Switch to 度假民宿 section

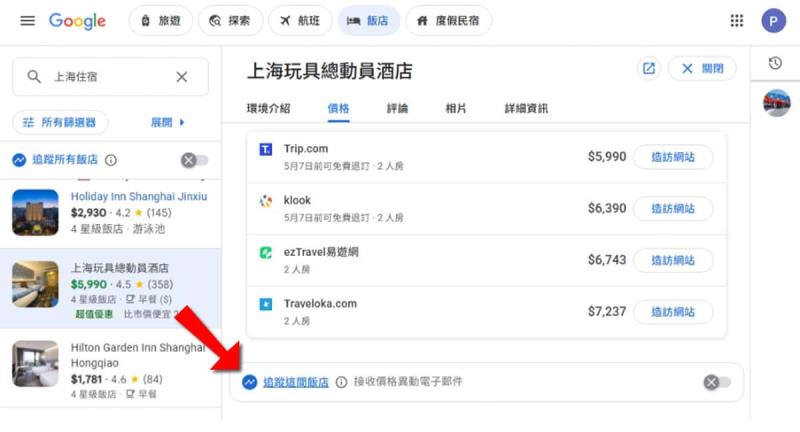(449, 21)
